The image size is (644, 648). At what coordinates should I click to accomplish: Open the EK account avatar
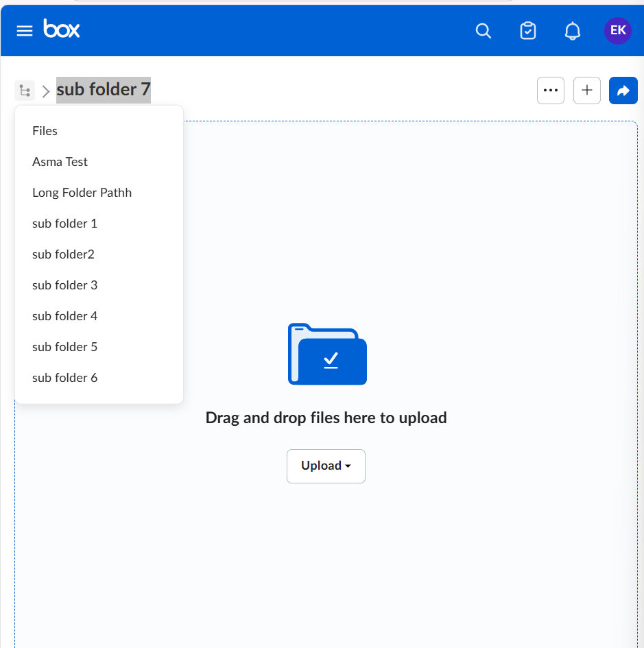(x=617, y=31)
